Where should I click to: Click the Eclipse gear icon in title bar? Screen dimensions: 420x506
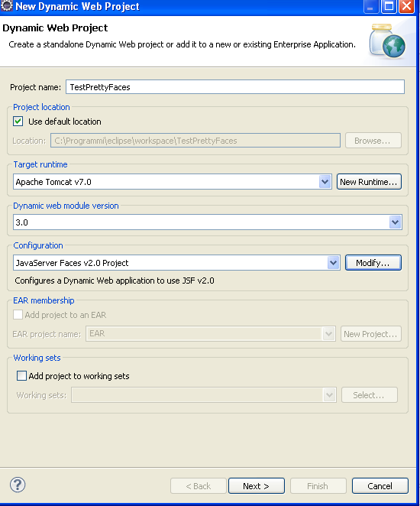point(6,6)
